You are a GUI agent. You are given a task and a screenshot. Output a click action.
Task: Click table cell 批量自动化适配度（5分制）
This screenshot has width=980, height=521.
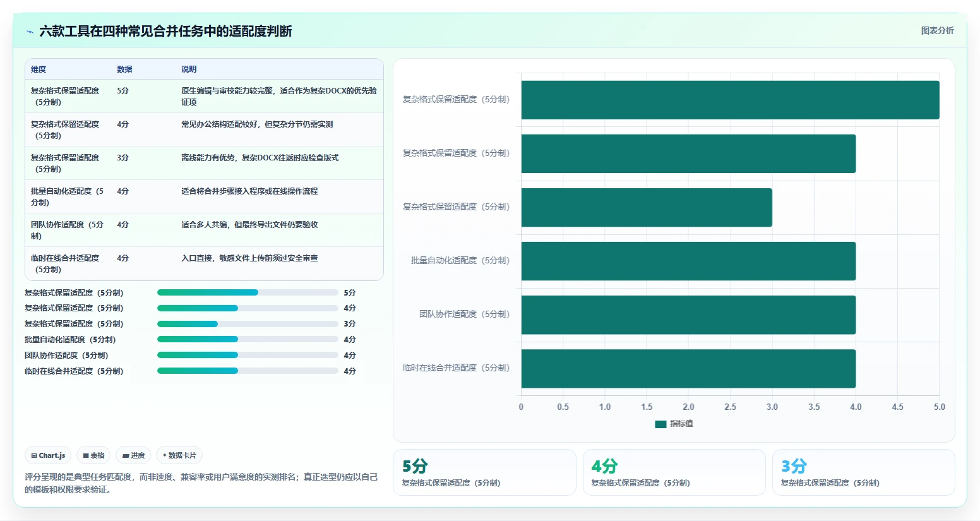coord(68,196)
